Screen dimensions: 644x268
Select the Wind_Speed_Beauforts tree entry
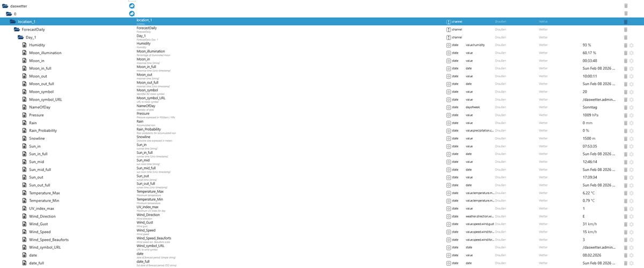pyautogui.click(x=49, y=240)
